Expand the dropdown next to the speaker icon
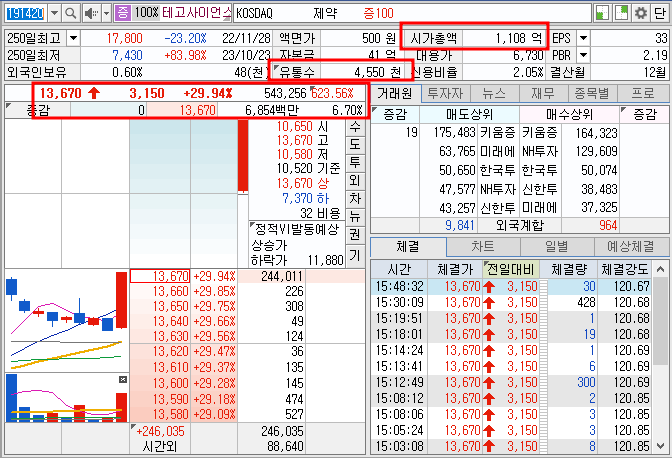672x458 pixels. (x=106, y=13)
